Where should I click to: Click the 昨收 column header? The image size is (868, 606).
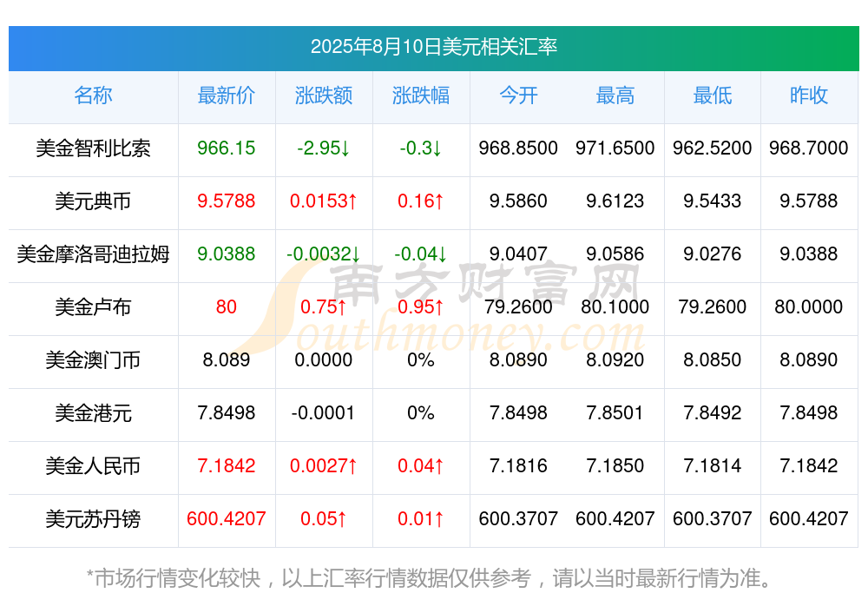point(809,96)
